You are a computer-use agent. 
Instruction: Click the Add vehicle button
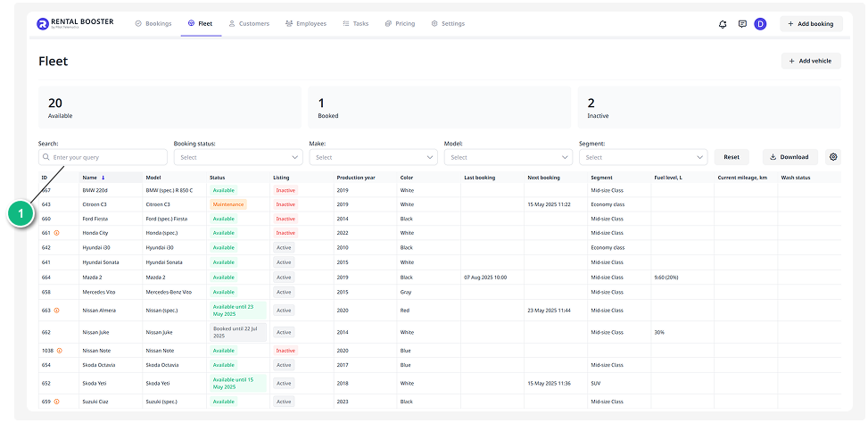pos(810,61)
